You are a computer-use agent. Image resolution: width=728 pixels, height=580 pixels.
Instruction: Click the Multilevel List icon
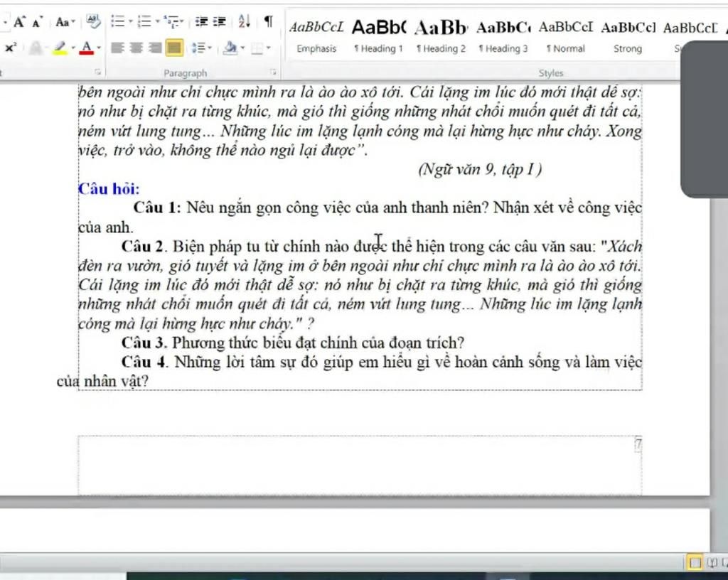171,21
